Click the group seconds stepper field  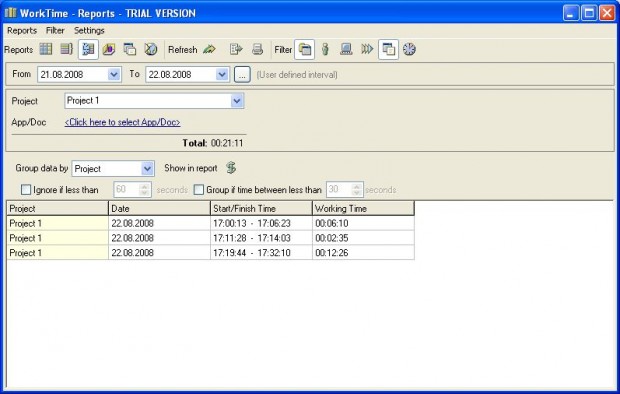(x=344, y=189)
